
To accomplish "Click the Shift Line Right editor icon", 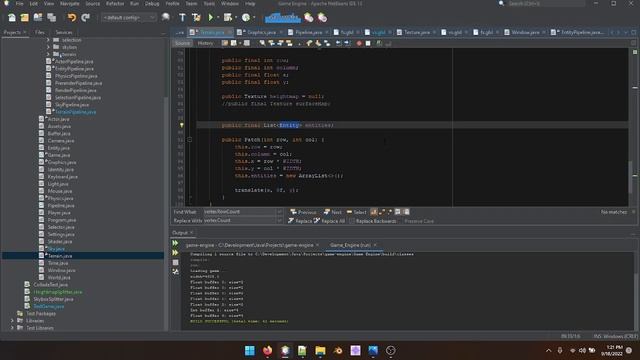I will [347, 43].
